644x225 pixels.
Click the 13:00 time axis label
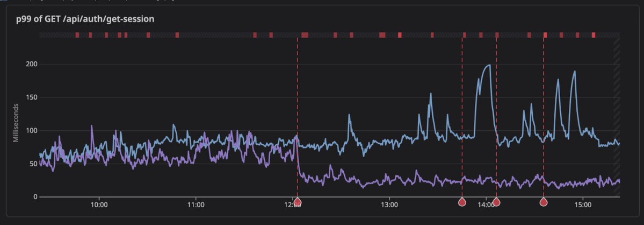pos(389,205)
